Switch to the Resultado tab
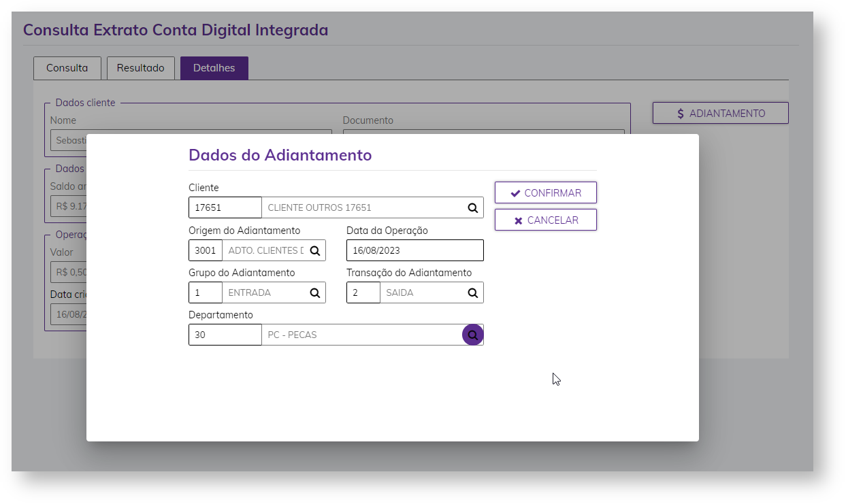The image size is (846, 504). 141,68
